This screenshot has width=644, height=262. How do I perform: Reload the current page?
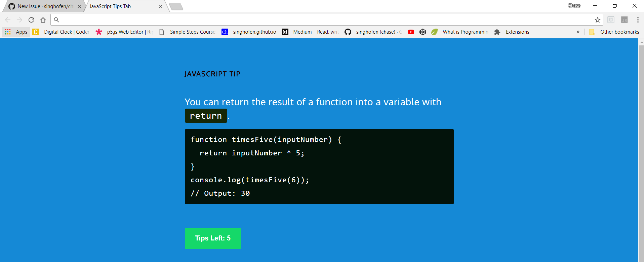(x=31, y=20)
